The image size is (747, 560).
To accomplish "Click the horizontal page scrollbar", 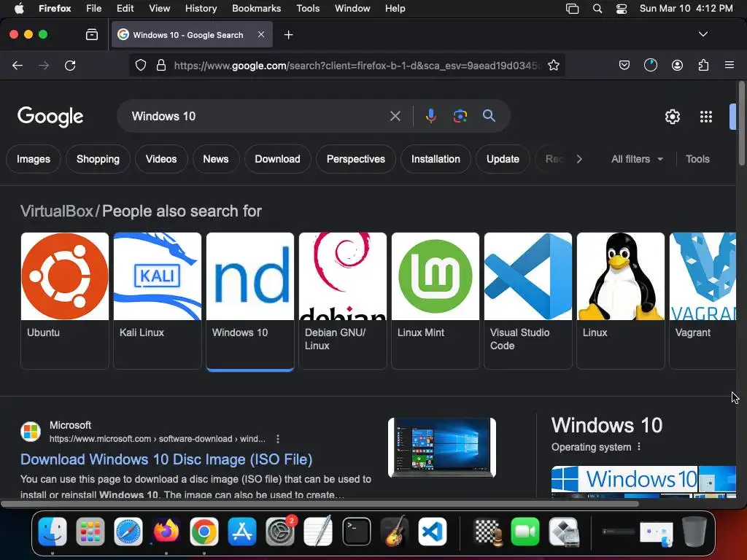I will tap(320, 503).
